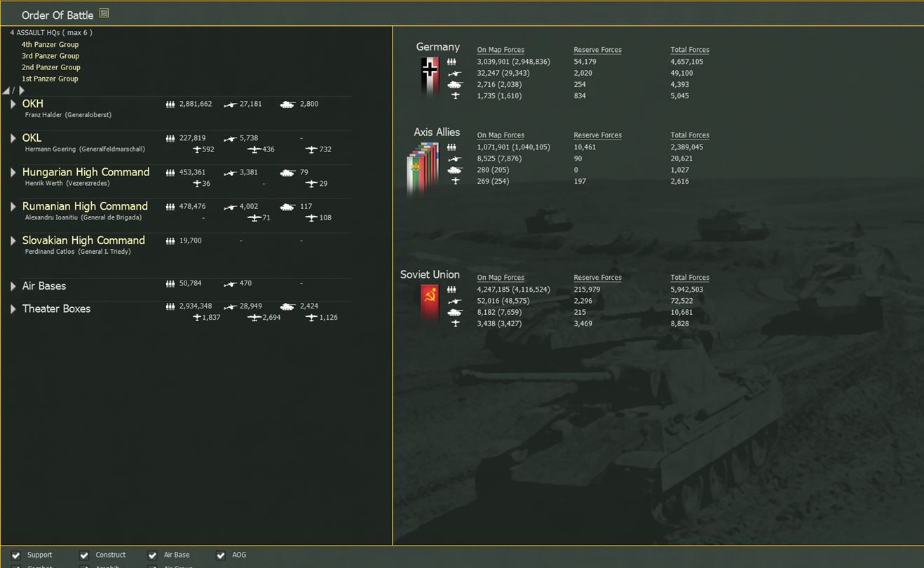Screen dimensions: 924x568
Task: Open 3rd Panzer Group assault HQ
Action: tap(50, 56)
